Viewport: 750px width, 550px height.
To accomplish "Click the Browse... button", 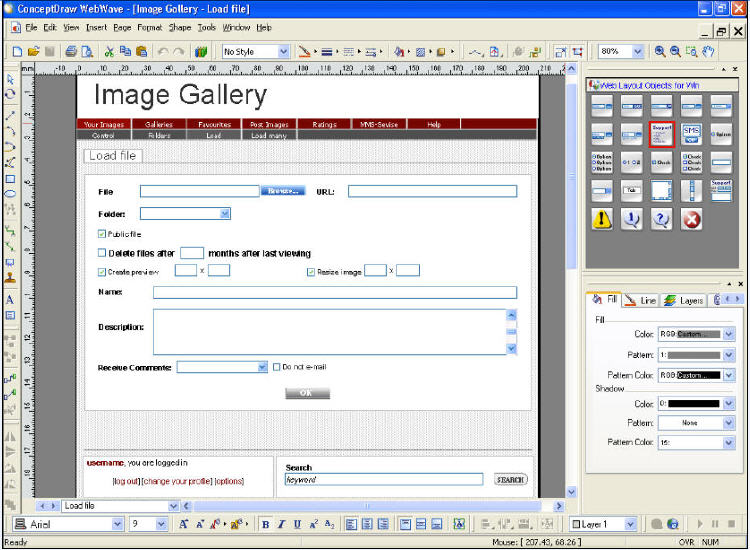I will [x=283, y=191].
